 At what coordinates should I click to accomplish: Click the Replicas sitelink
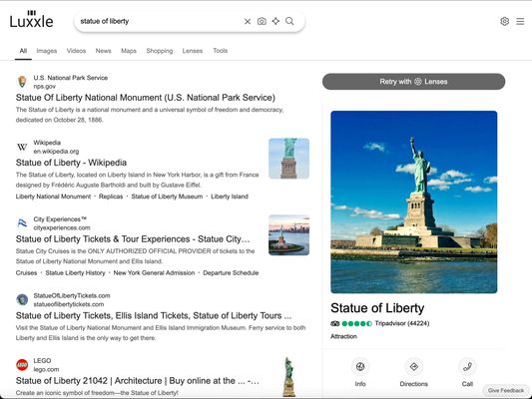[111, 197]
